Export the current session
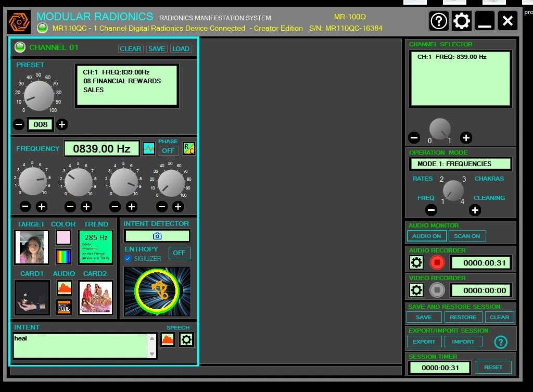 pyautogui.click(x=424, y=342)
